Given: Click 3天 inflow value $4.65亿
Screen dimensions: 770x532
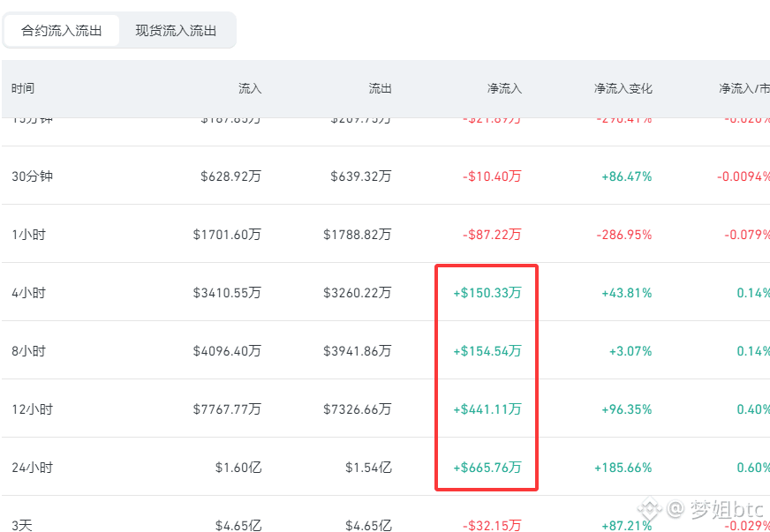Looking at the screenshot, I should click(x=238, y=526).
